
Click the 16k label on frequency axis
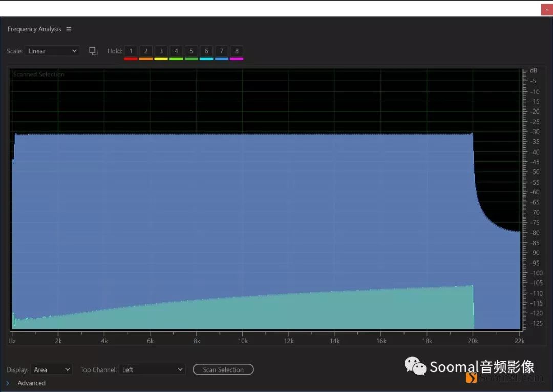tap(381, 341)
